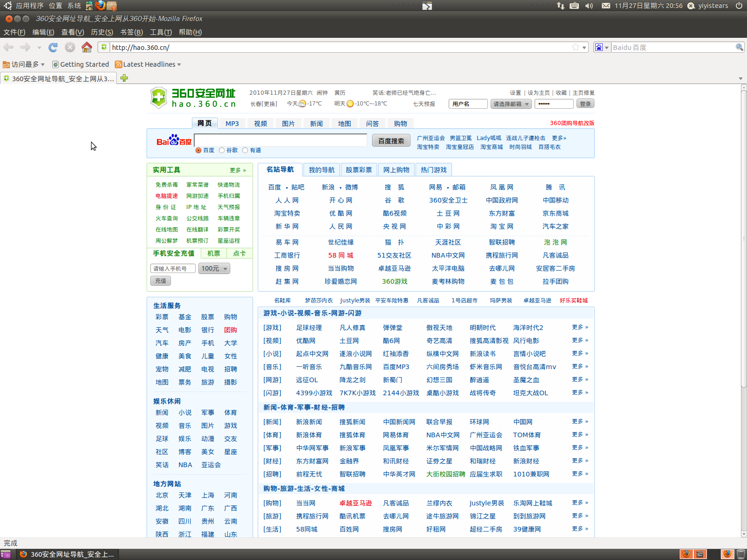Bookmark this page with the star icon
Viewport: 747px width, 560px height.
576,47
